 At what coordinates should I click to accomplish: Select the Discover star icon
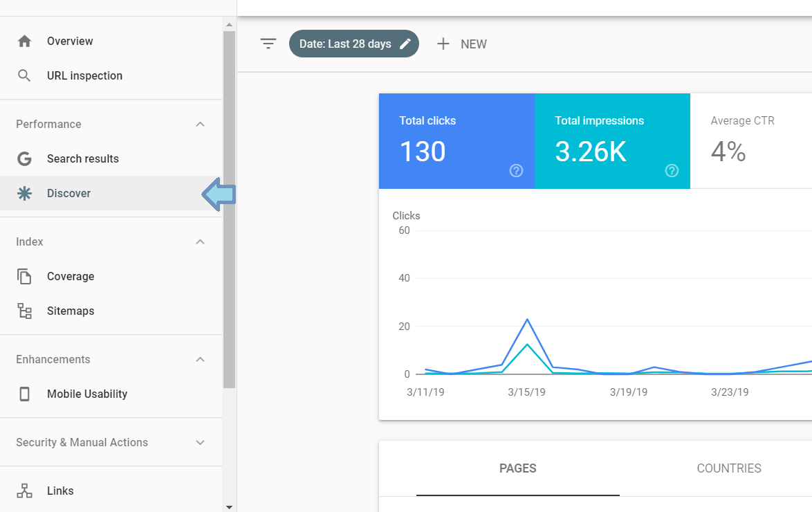tap(24, 193)
